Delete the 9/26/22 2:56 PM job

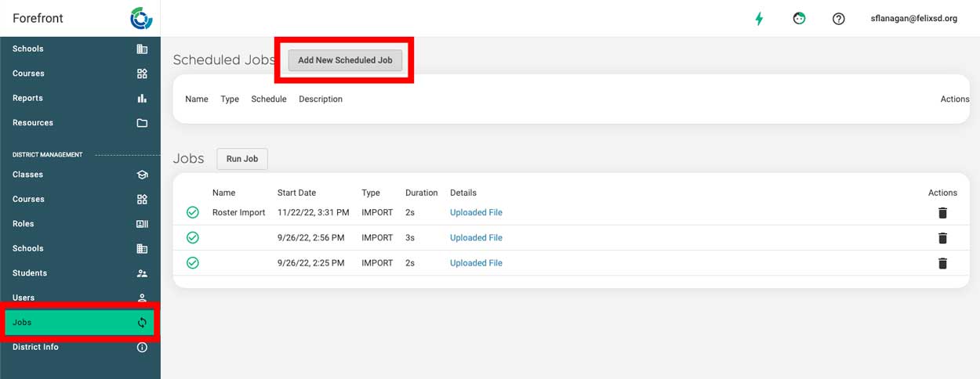click(x=942, y=238)
